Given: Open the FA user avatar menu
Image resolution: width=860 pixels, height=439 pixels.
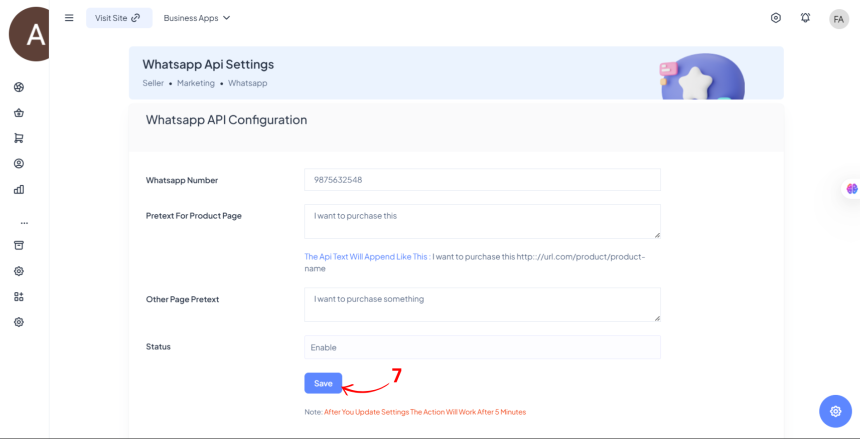Looking at the screenshot, I should pos(838,19).
